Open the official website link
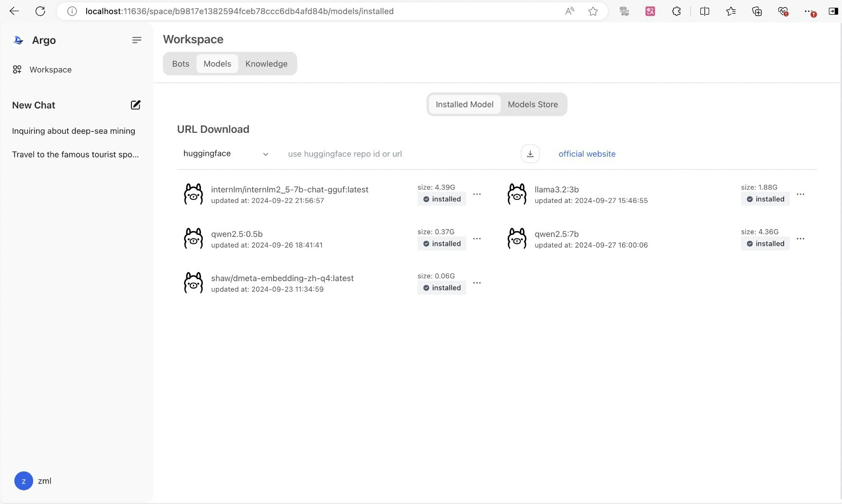Viewport: 842px width, 504px height. (x=587, y=154)
